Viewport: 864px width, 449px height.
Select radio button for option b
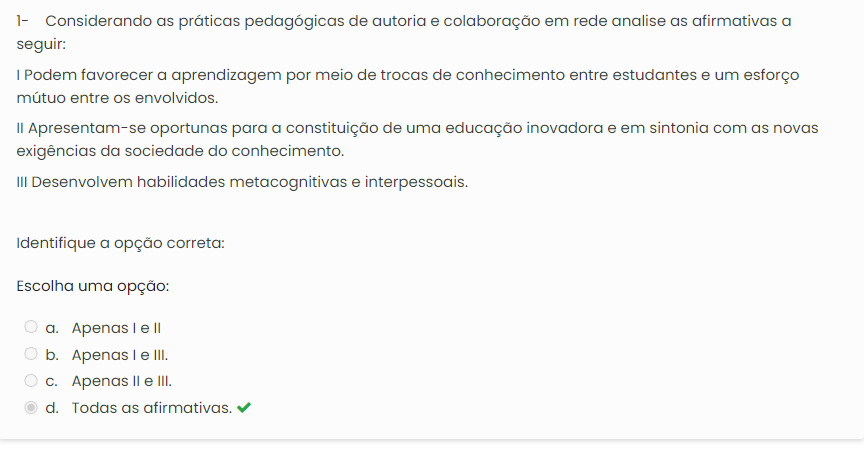[31, 354]
